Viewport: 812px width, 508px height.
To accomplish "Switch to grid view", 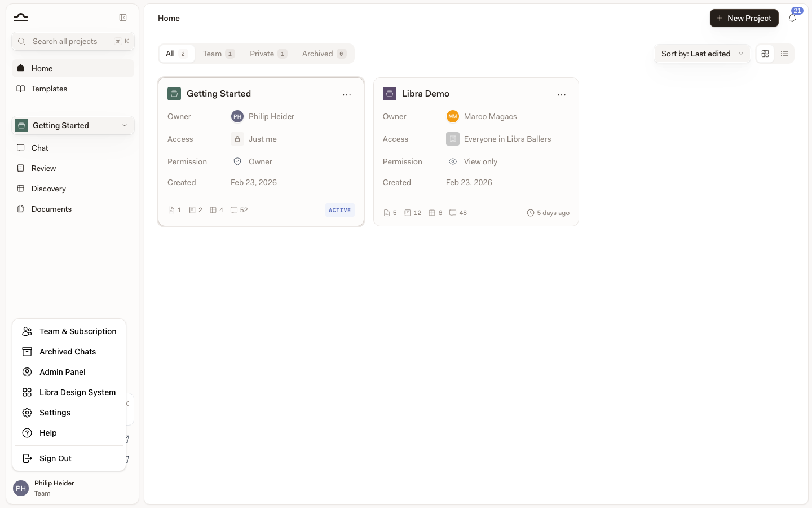I will coord(765,54).
